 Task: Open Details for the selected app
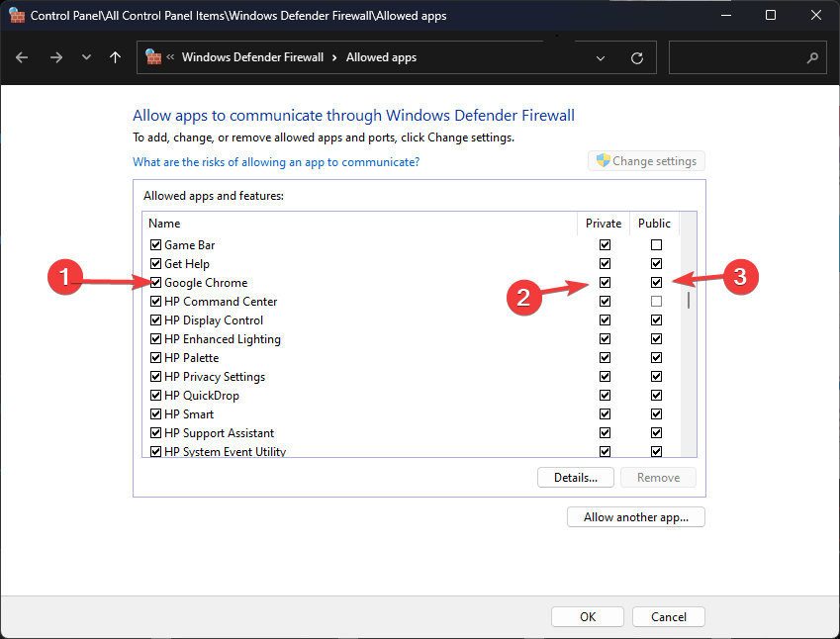[576, 477]
